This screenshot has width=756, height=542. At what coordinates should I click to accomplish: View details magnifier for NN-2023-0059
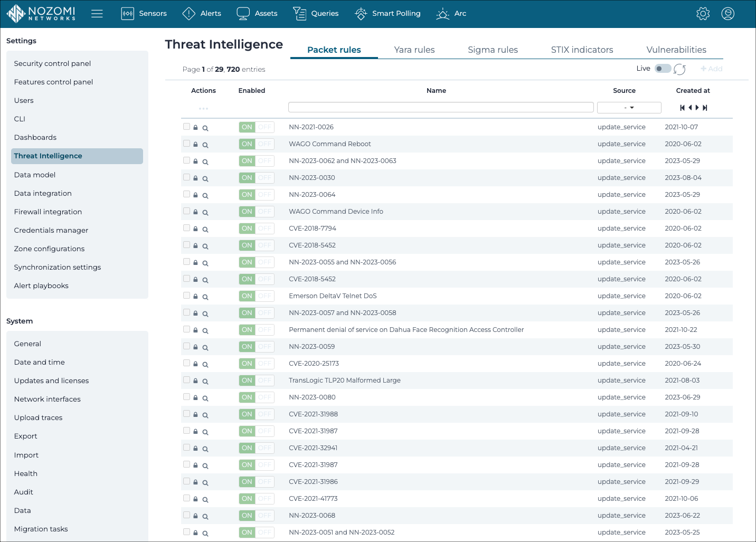(x=205, y=348)
